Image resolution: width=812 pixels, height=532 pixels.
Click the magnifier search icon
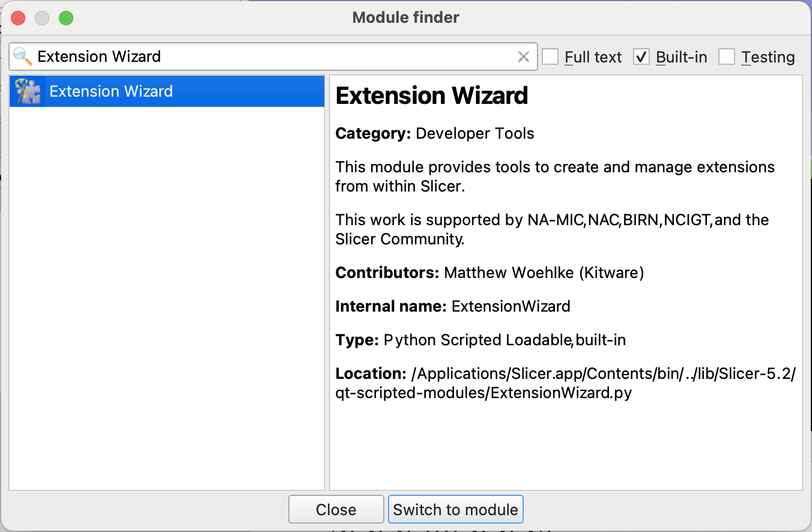click(x=22, y=56)
